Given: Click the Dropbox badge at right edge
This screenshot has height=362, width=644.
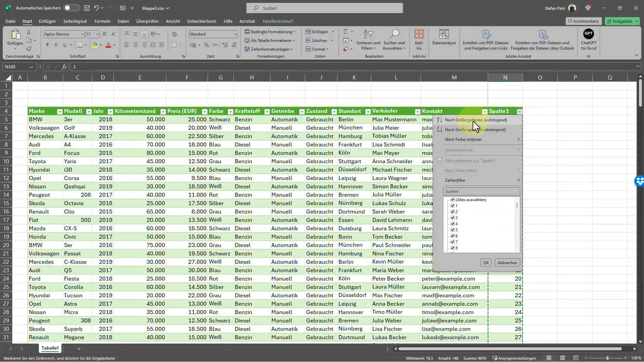Looking at the screenshot, I should tap(639, 181).
